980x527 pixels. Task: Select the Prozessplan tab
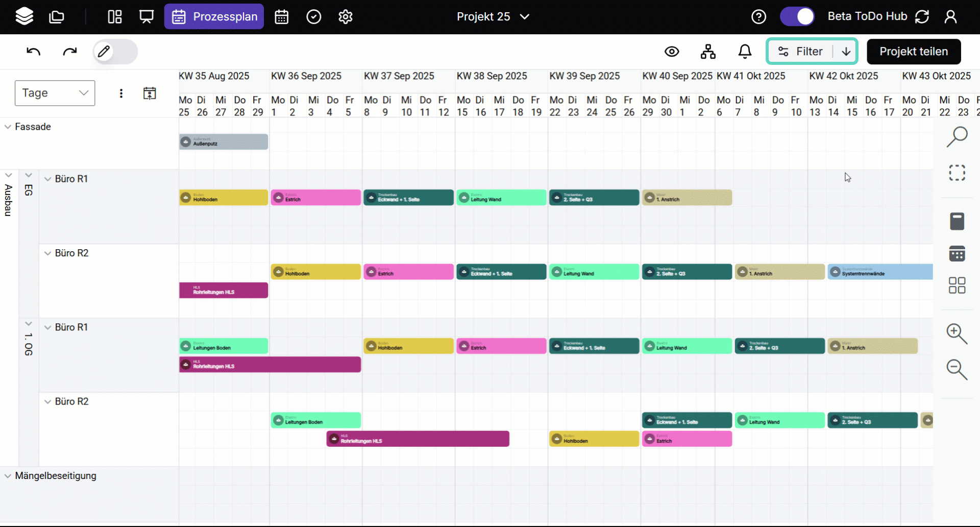(x=214, y=17)
